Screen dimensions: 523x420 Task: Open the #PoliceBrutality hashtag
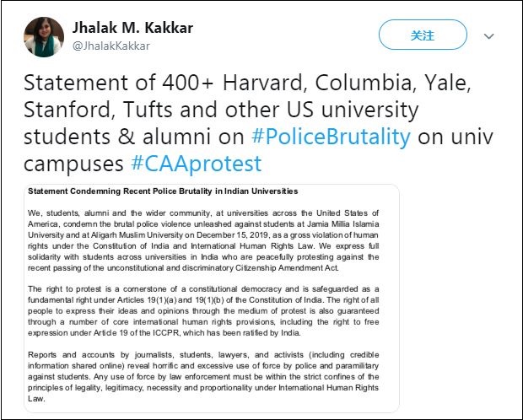[332, 137]
